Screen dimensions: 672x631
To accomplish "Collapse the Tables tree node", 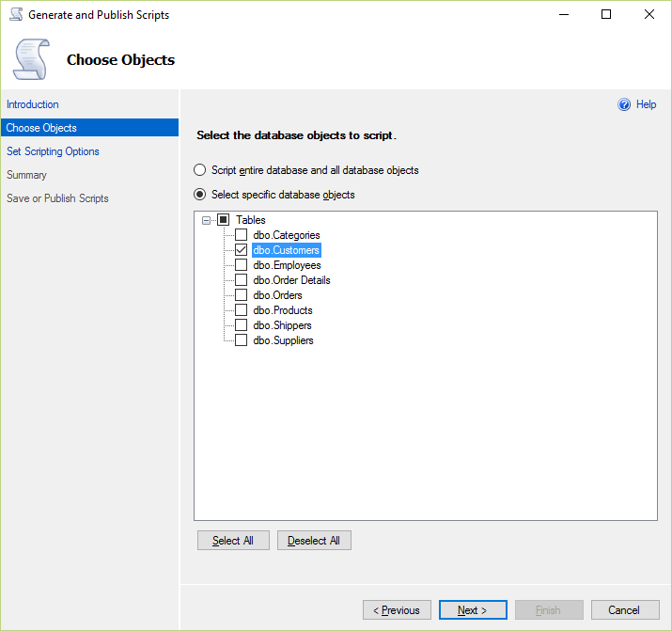I will (206, 220).
